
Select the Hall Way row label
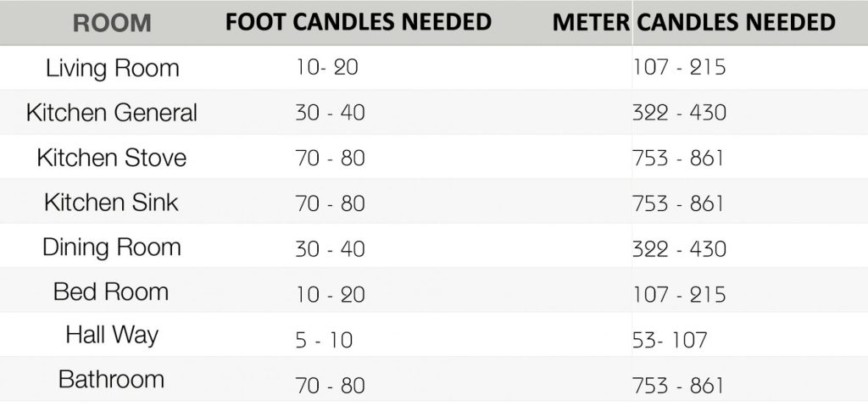[x=112, y=336]
